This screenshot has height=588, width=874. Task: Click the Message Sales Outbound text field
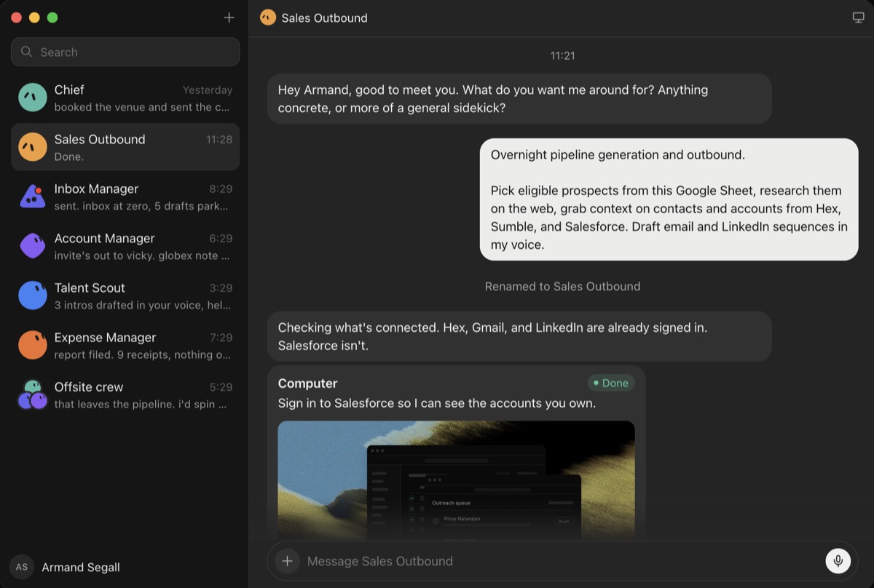(x=561, y=561)
